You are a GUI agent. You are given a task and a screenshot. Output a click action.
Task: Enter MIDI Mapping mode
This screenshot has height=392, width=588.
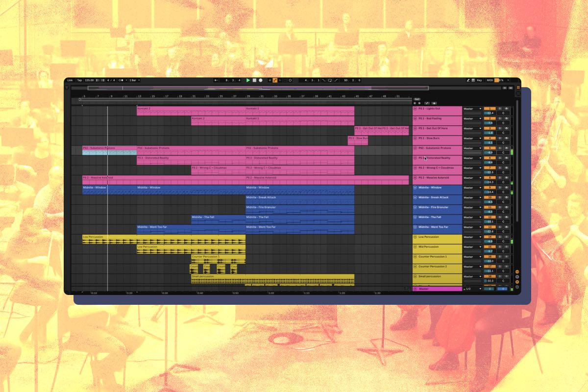coord(490,80)
